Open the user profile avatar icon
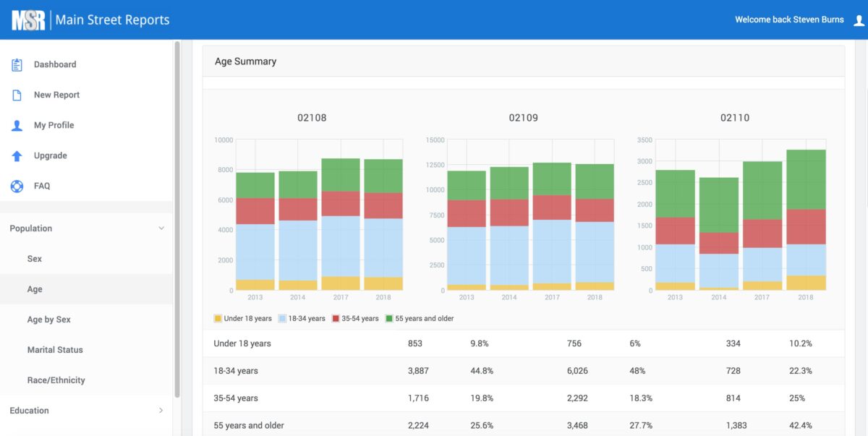Screen dimensions: 868x436 (859, 20)
